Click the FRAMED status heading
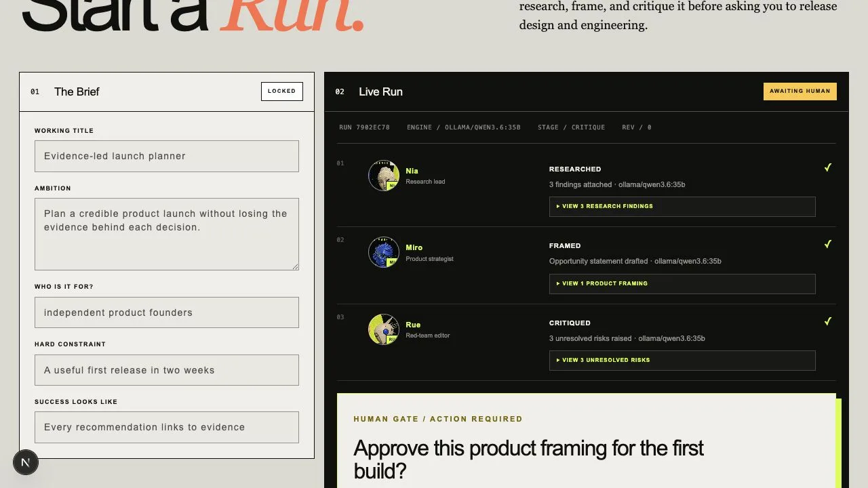This screenshot has width=868, height=488. (x=565, y=246)
